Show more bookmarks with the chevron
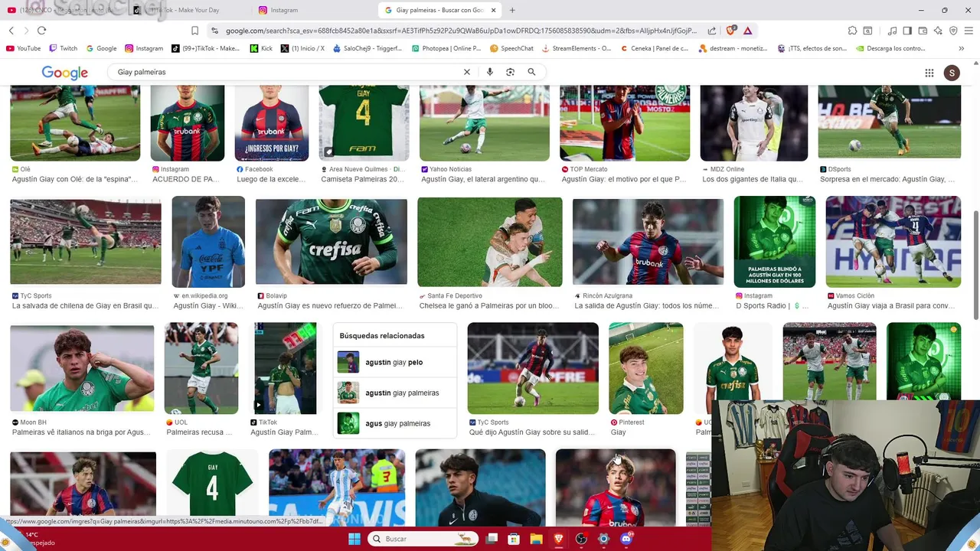Viewport: 980px width, 551px height. coord(961,48)
